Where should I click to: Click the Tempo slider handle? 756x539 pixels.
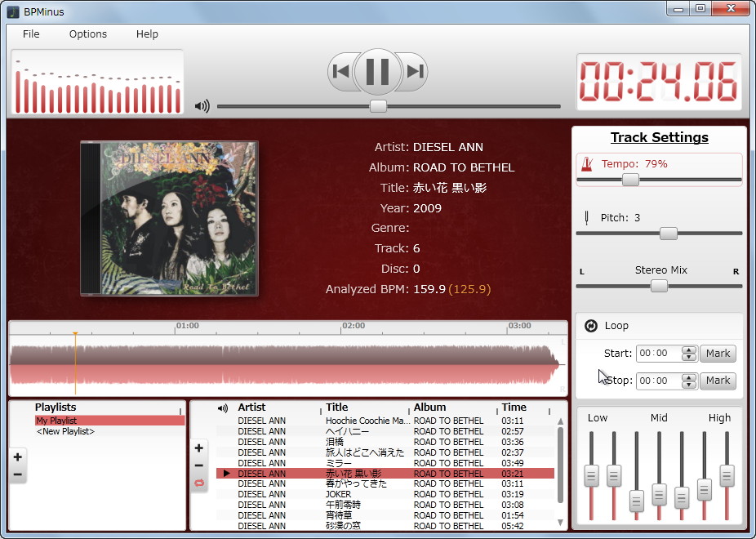pos(630,180)
